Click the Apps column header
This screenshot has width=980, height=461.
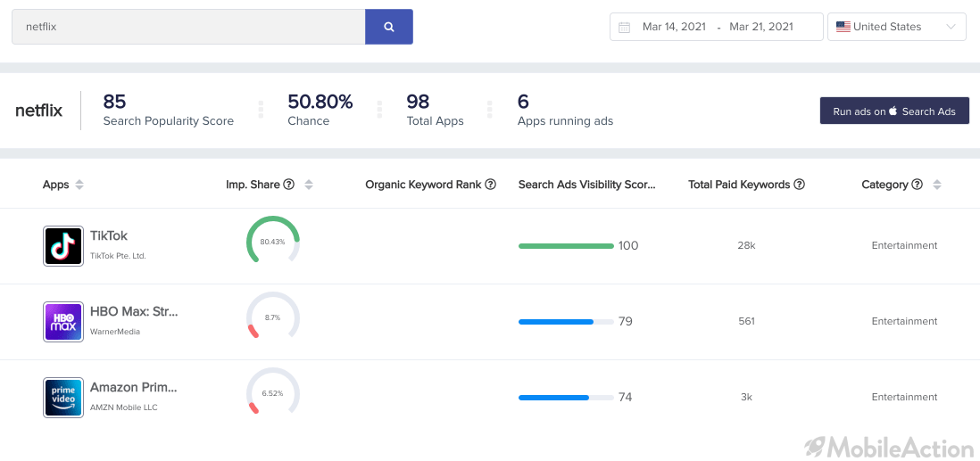click(55, 185)
